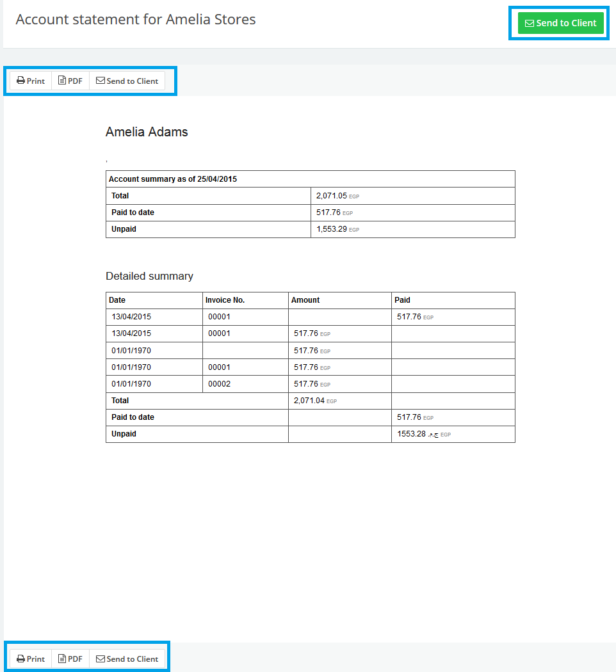Click the green Send to Client button

560,23
